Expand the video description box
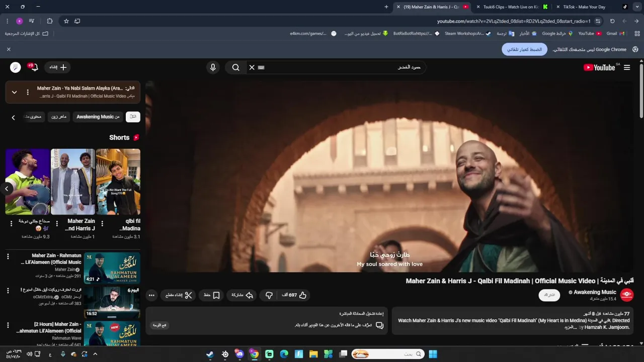Image resolution: width=644 pixels, height=362 pixels. pos(513,320)
